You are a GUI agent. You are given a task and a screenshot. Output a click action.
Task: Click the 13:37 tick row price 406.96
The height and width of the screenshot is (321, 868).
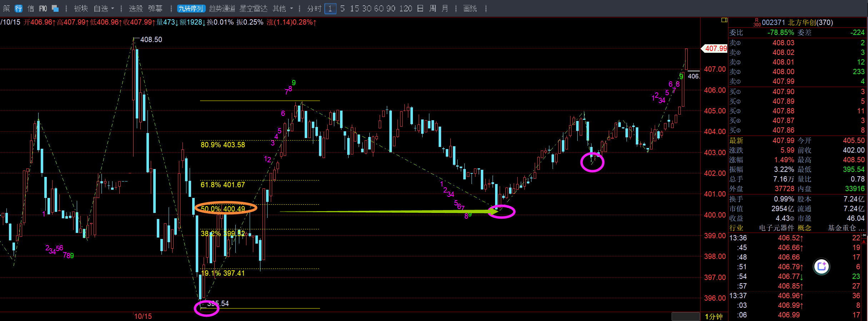point(790,296)
